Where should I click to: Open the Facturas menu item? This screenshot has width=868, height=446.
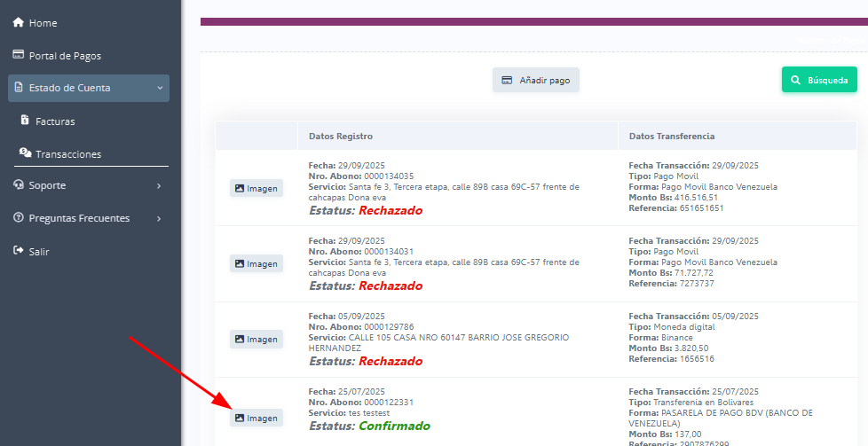click(x=55, y=121)
